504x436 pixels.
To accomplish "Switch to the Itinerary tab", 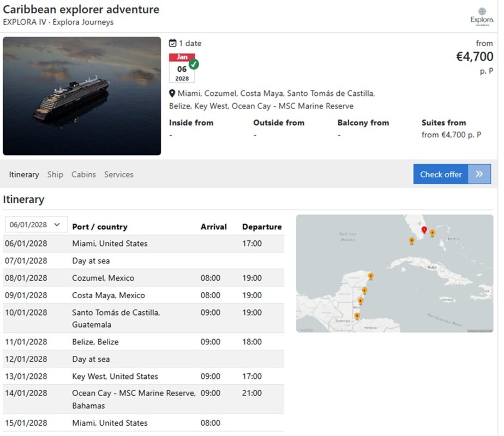I will 24,174.
